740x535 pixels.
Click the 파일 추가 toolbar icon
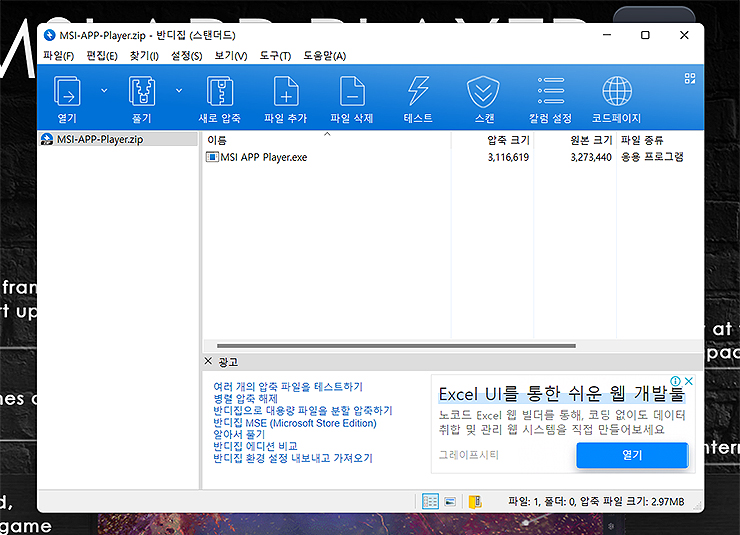286,99
